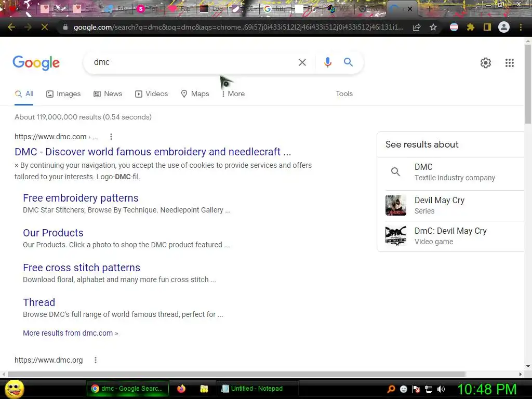
Task: Open the Thread sitelink
Action: 39,302
